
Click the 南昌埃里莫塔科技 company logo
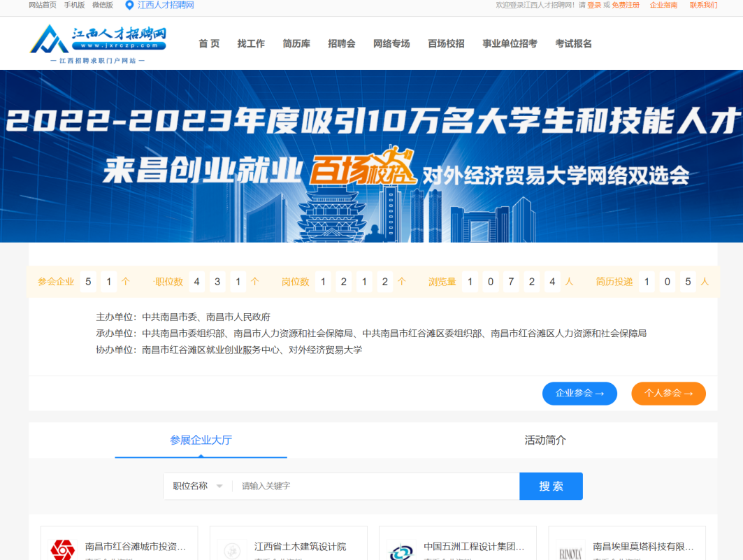pos(570,551)
